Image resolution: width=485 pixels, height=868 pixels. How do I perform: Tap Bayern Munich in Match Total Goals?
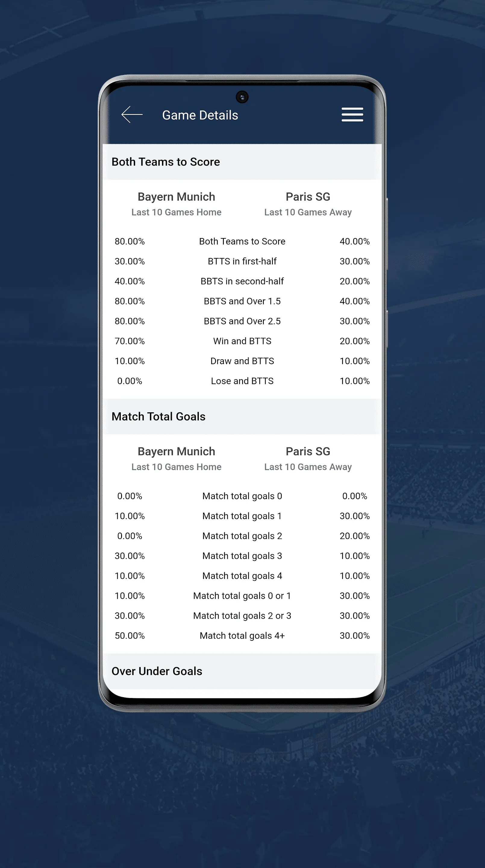(x=177, y=451)
